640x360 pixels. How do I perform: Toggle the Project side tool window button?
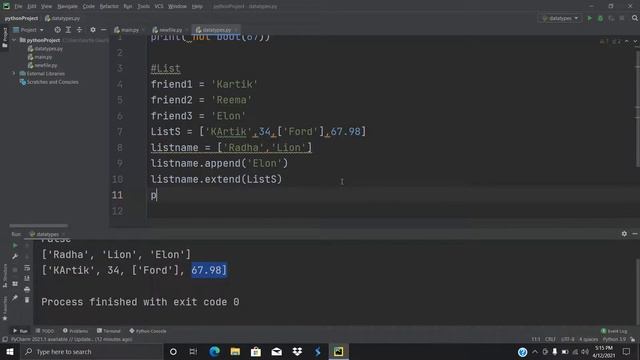click(x=4, y=38)
